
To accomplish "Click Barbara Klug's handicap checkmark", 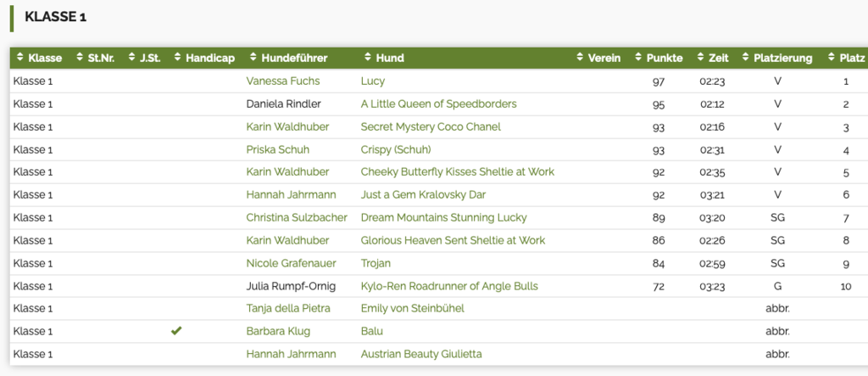I will [x=176, y=331].
